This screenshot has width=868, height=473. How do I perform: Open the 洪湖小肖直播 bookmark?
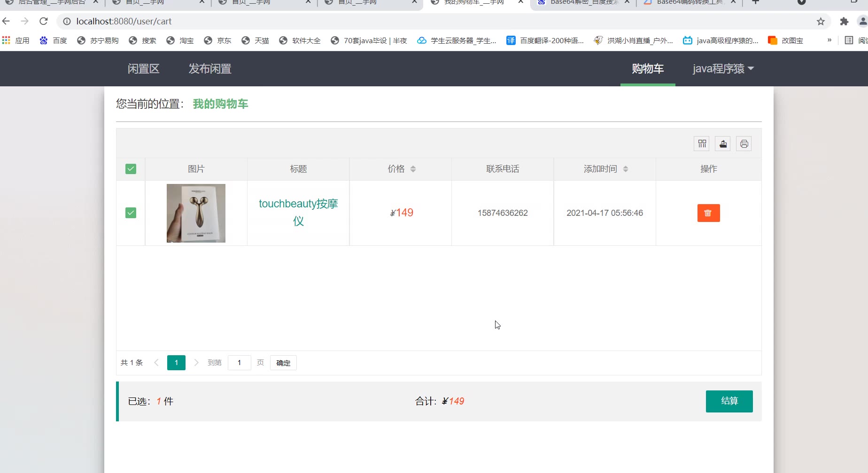coord(633,40)
